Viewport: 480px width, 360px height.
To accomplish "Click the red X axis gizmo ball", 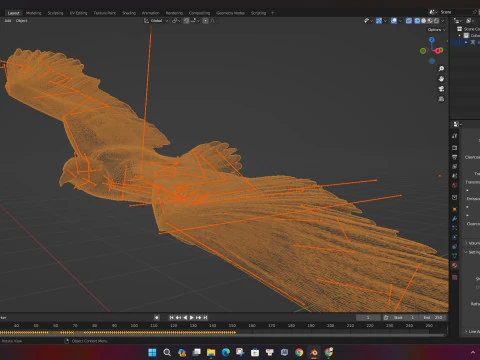I will click(438, 51).
